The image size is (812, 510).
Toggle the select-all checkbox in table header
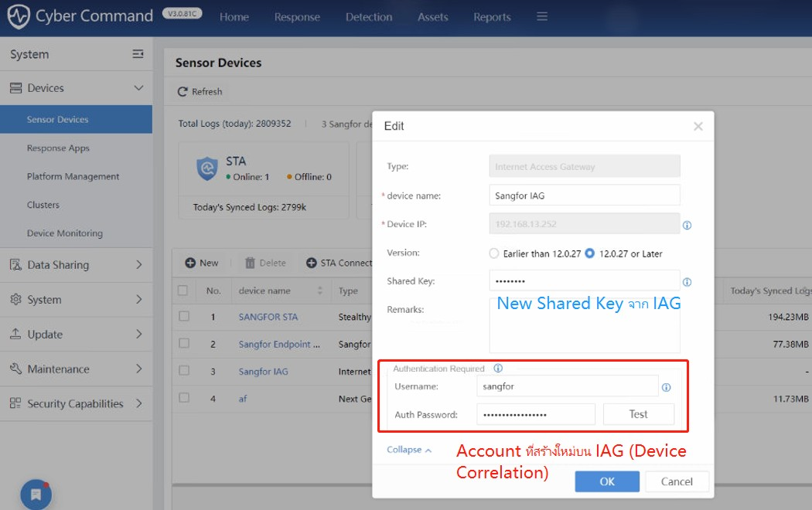coord(183,291)
